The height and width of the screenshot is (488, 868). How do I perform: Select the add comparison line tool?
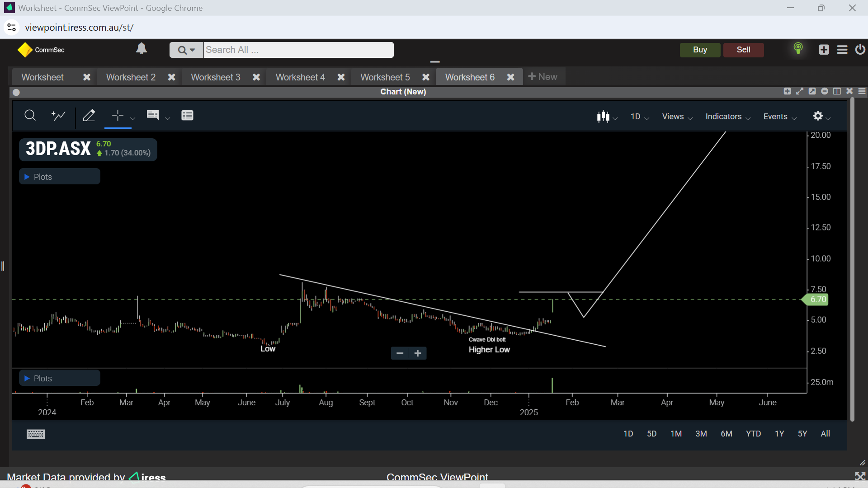[x=58, y=116]
